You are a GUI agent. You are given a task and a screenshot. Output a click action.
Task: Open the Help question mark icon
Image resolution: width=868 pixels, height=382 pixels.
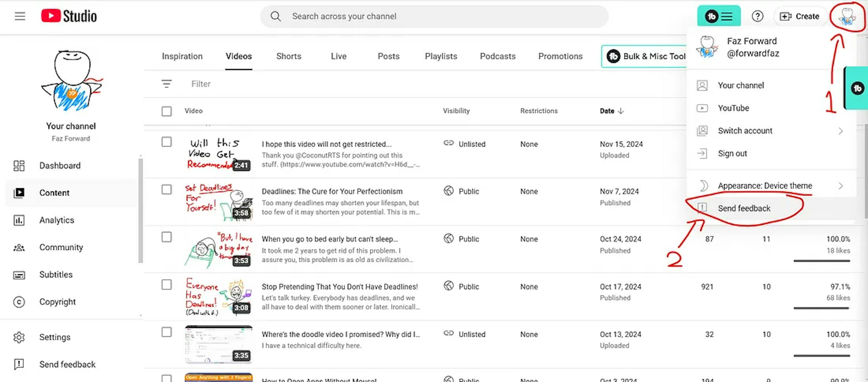[x=757, y=16]
